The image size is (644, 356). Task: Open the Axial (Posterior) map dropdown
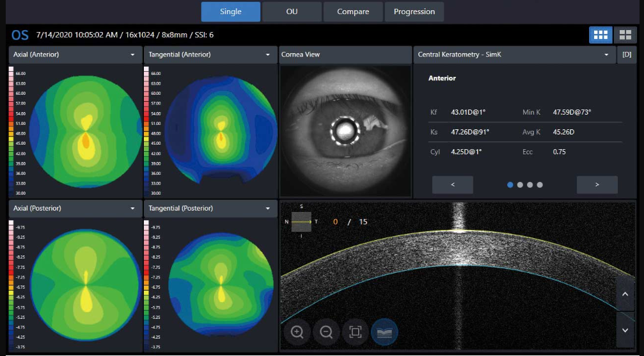[x=75, y=208]
